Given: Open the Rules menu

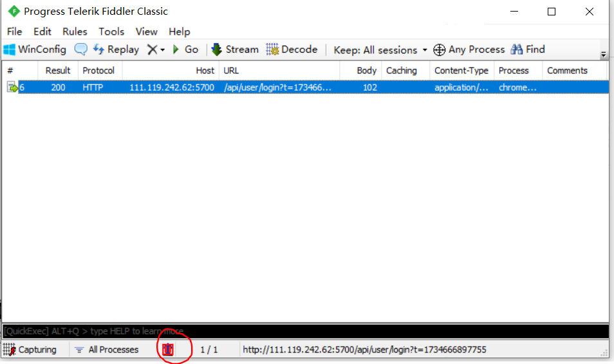Looking at the screenshot, I should coord(75,32).
